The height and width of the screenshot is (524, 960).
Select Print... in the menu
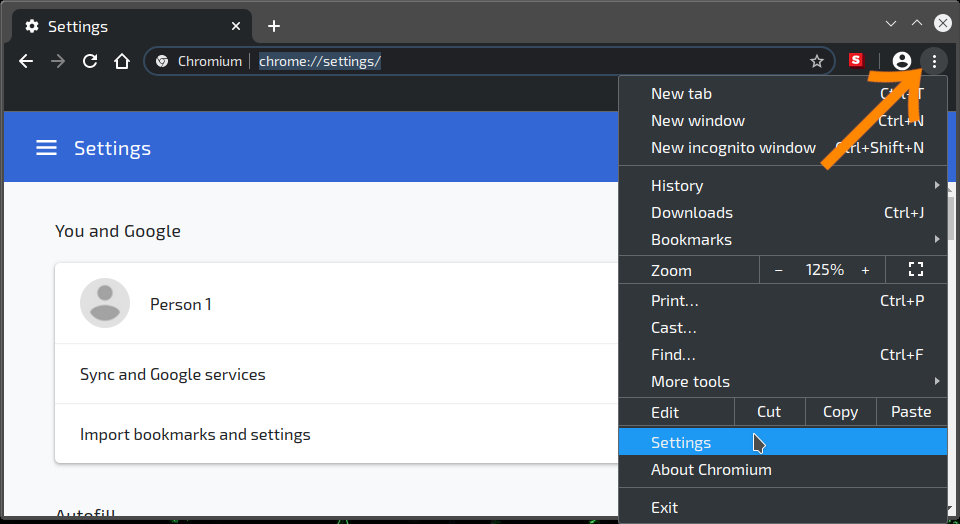tap(782, 301)
